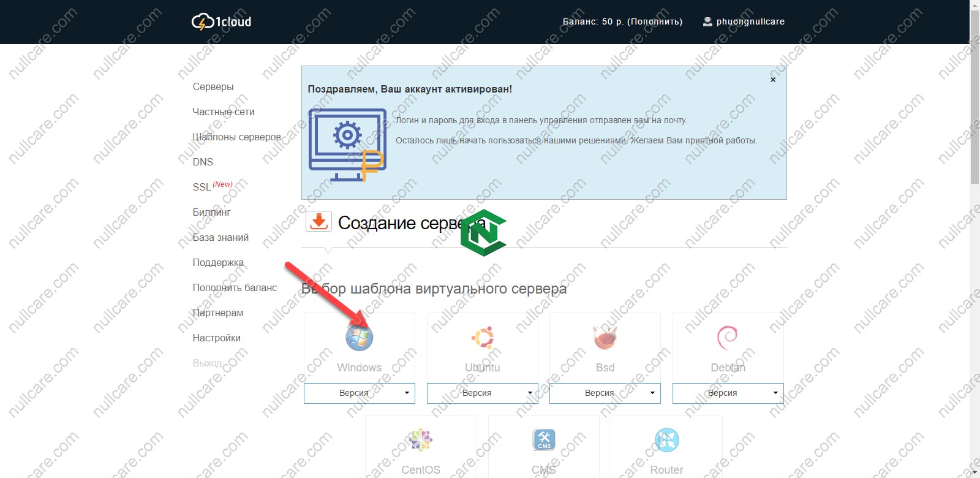Open the phuongnullcare user profile
This screenshot has width=980, height=478.
[x=750, y=22]
